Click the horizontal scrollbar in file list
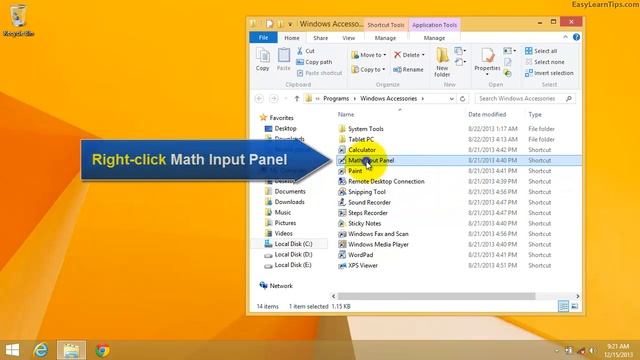Screen dimensions: 640x360 pos(436,296)
